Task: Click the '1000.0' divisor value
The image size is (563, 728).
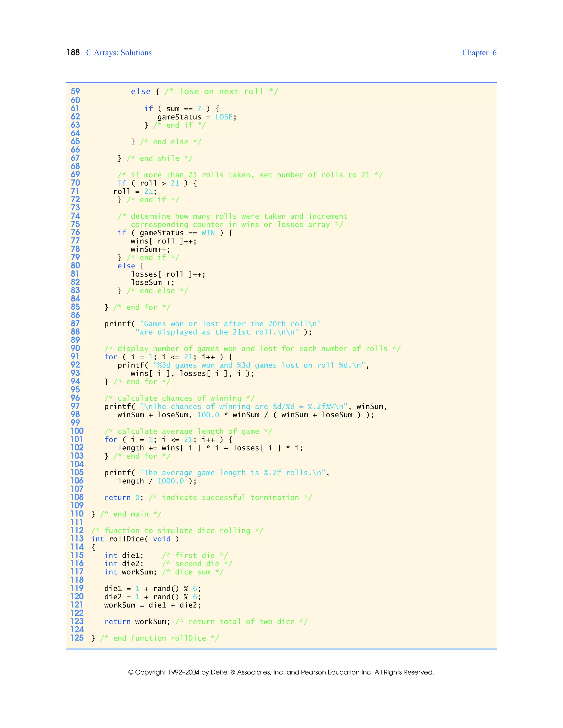Action: coord(170,481)
